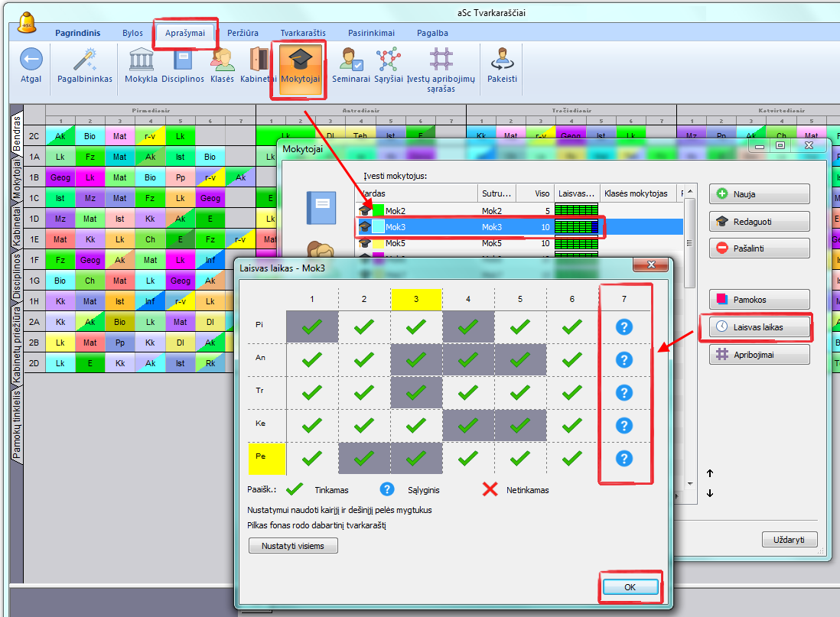The image size is (840, 617).
Task: Toggle Tuesday period 1 checkmark cell
Action: point(311,360)
